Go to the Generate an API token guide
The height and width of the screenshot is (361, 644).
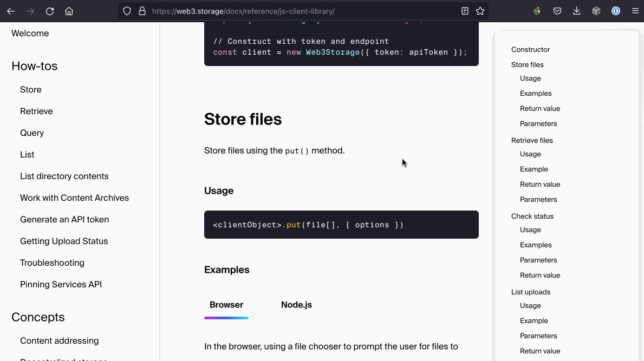[x=64, y=219]
